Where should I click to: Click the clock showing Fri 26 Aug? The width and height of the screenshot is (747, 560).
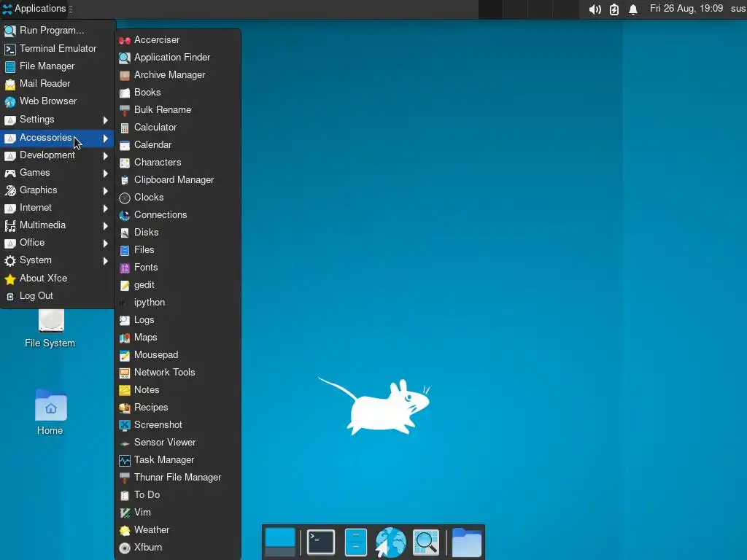point(686,9)
